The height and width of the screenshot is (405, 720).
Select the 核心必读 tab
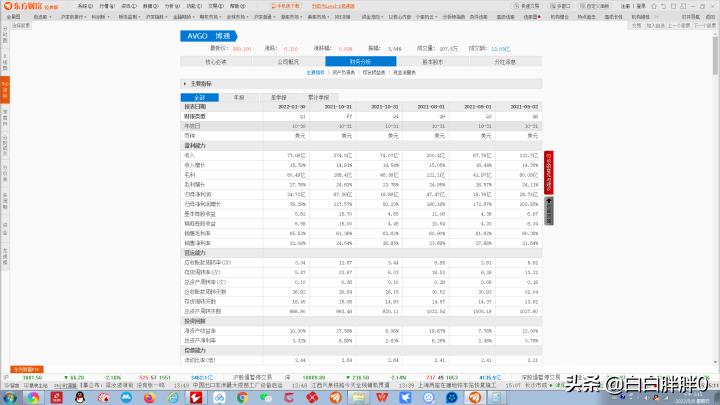[216, 62]
